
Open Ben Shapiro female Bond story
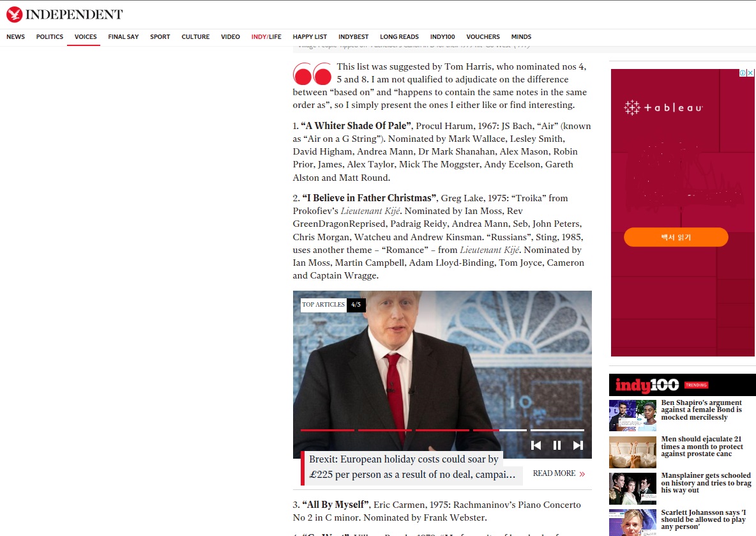pos(701,410)
